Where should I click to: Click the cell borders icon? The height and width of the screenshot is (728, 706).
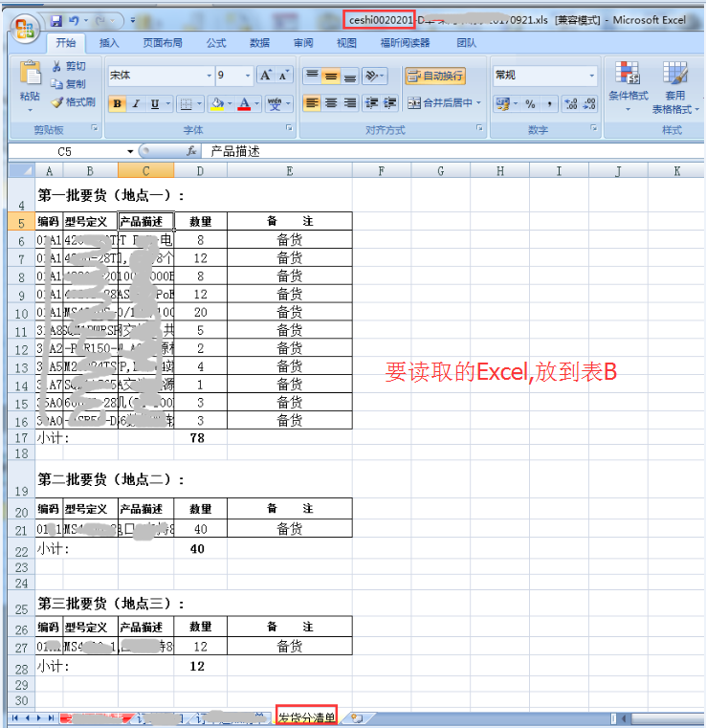[x=187, y=104]
